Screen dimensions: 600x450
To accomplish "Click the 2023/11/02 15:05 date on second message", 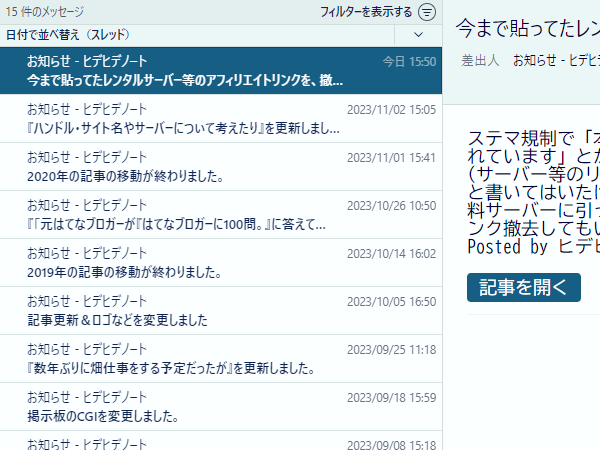I will click(391, 109).
